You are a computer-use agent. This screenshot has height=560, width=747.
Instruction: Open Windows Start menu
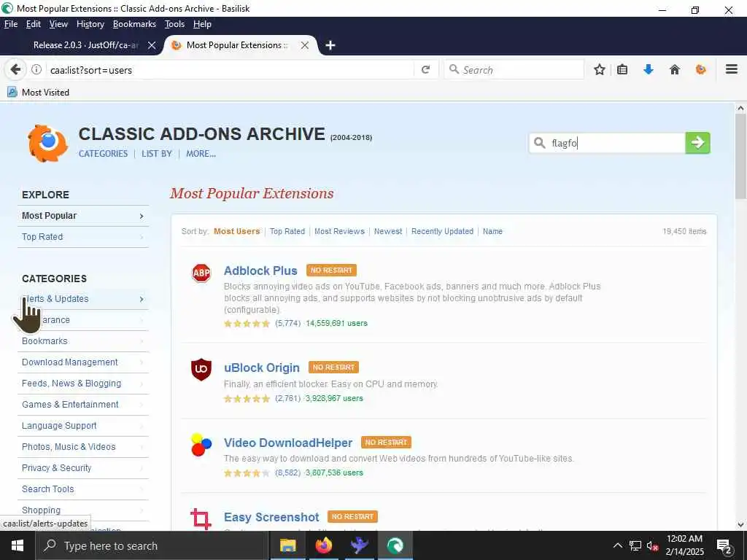pos(18,545)
